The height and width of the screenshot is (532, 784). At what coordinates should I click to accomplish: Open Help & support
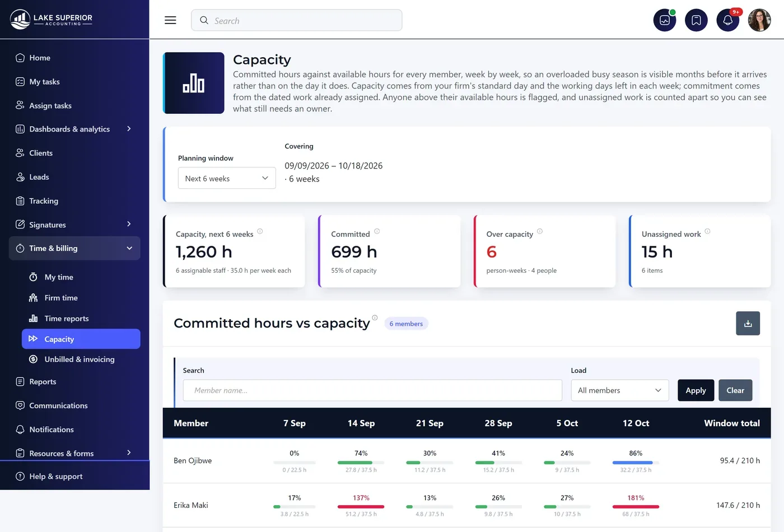click(x=74, y=476)
